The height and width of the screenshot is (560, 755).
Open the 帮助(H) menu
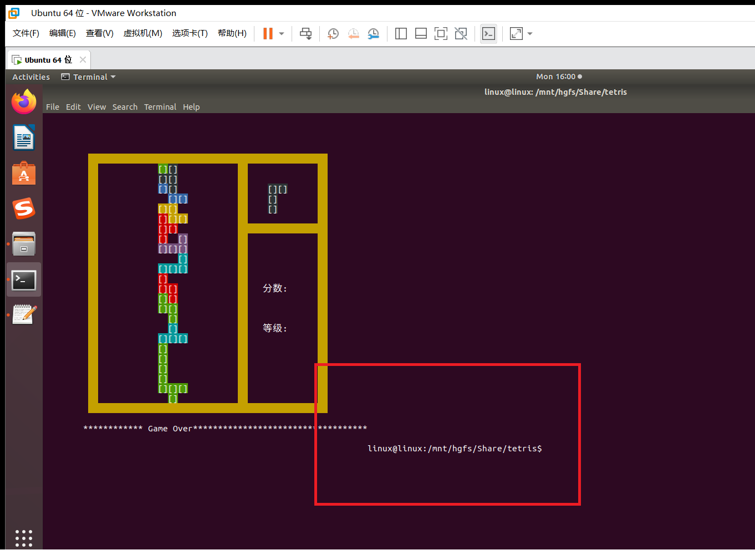coord(232,33)
